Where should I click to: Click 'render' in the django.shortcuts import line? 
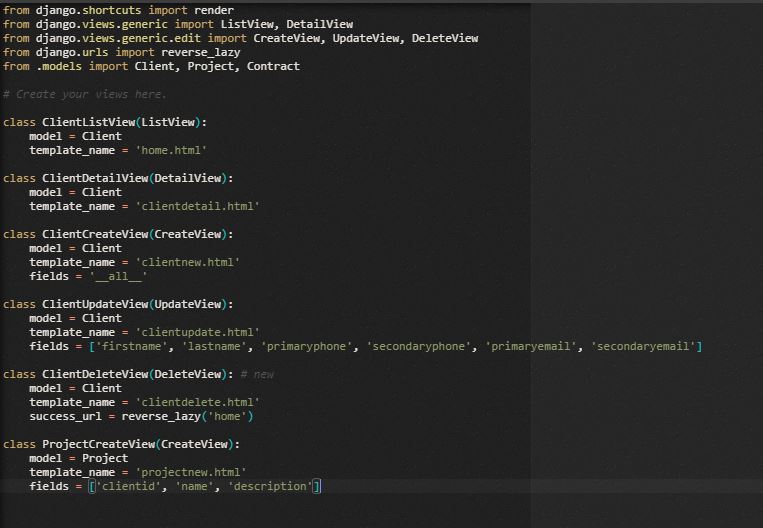click(x=214, y=10)
